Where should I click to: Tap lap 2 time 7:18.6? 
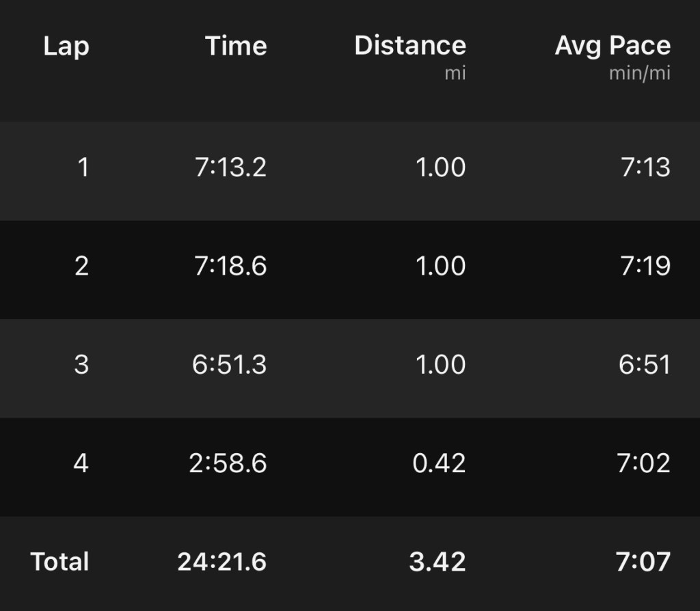click(230, 266)
